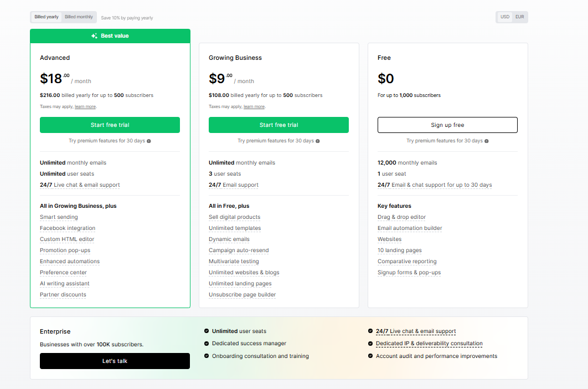The height and width of the screenshot is (389, 588).
Task: Click Email automation builder feature
Action: 410,228
